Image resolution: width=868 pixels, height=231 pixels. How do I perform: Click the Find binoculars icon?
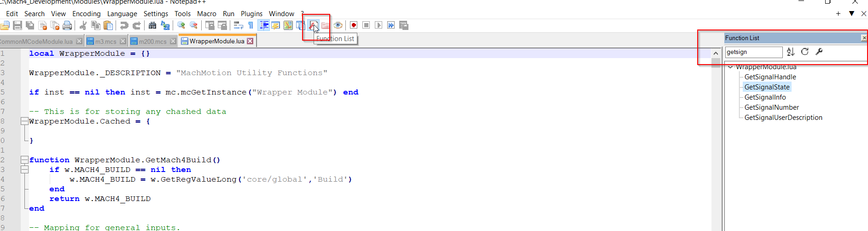click(152, 25)
